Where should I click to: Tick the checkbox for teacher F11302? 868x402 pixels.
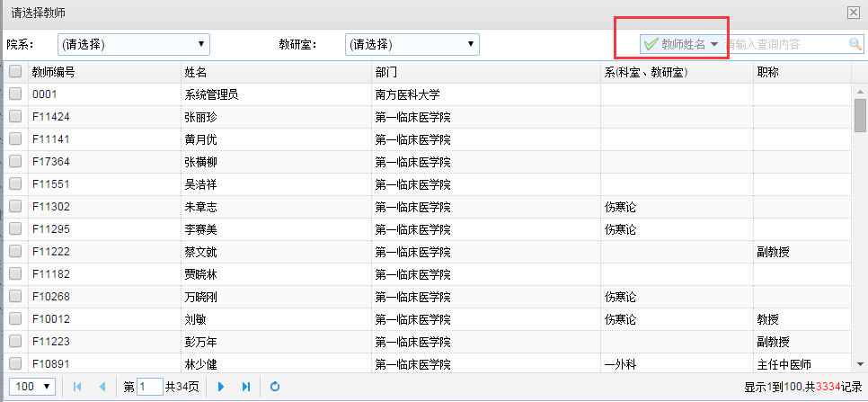point(15,206)
